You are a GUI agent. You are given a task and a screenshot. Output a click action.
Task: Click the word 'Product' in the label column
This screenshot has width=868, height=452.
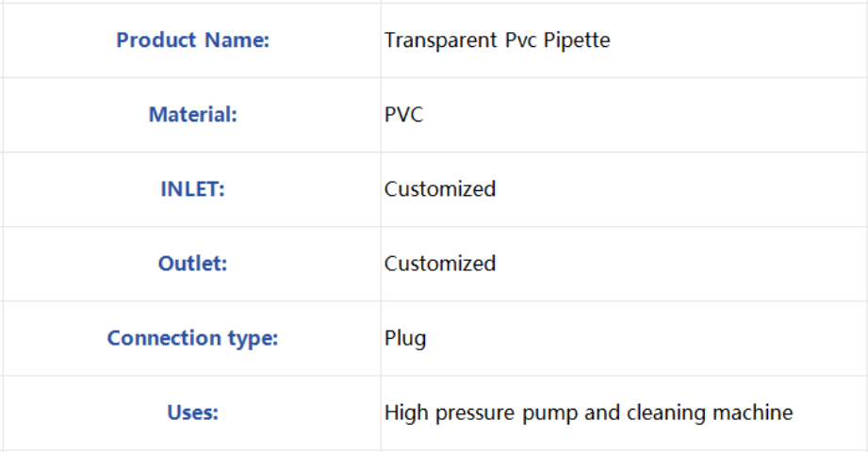156,40
